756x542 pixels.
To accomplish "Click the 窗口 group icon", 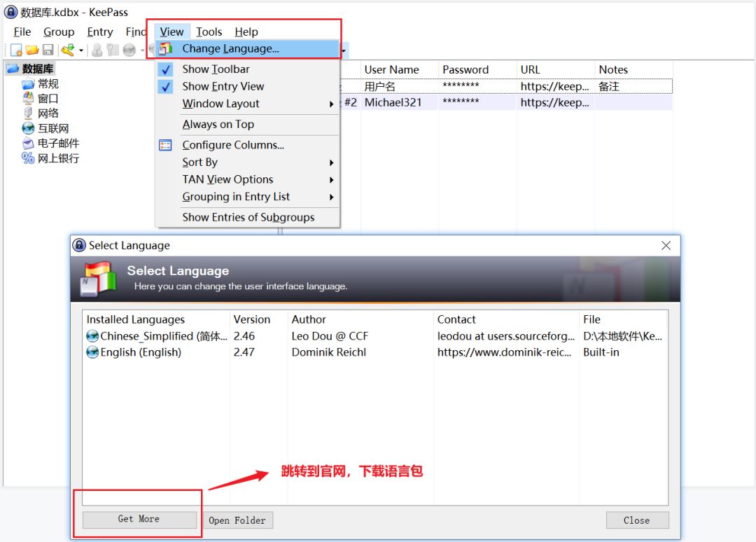I will (28, 98).
